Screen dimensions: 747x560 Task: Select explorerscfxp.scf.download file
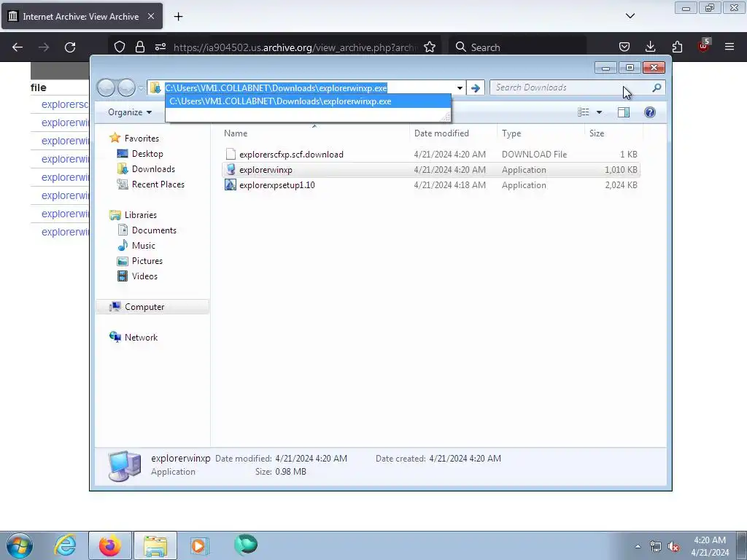(431, 155)
